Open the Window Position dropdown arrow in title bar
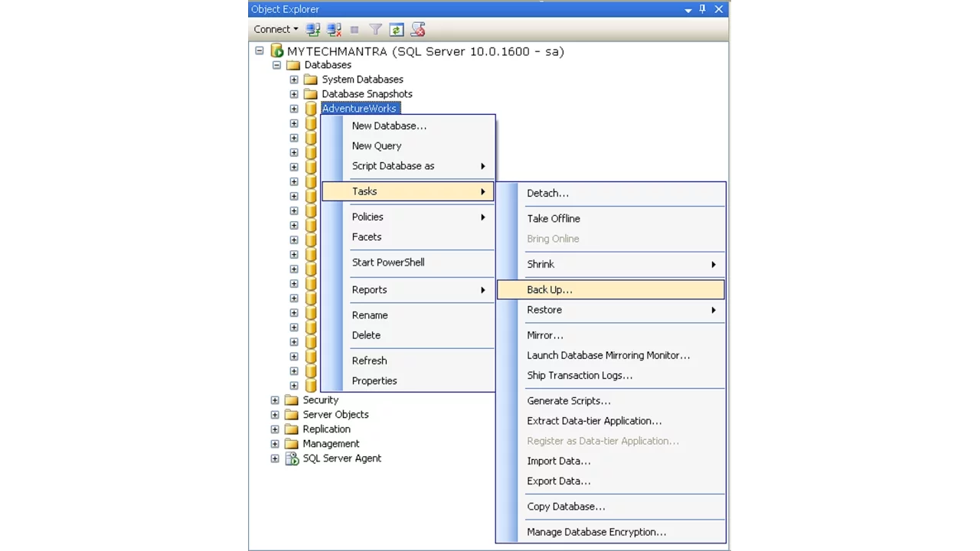The image size is (980, 551). [x=688, y=10]
